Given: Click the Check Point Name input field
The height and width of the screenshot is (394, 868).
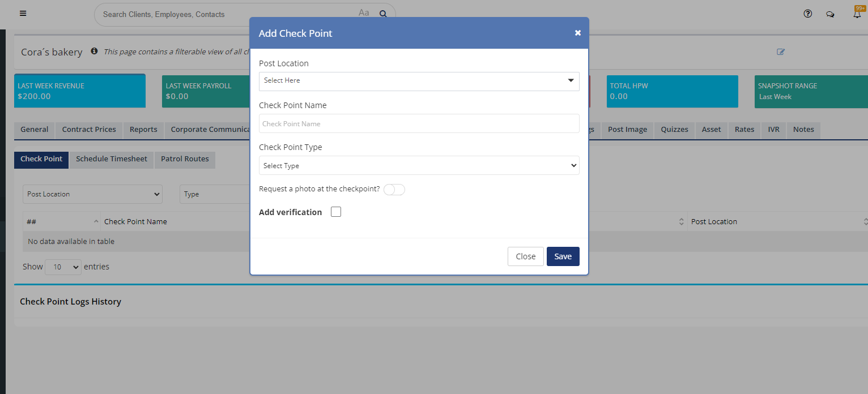Looking at the screenshot, I should point(419,124).
